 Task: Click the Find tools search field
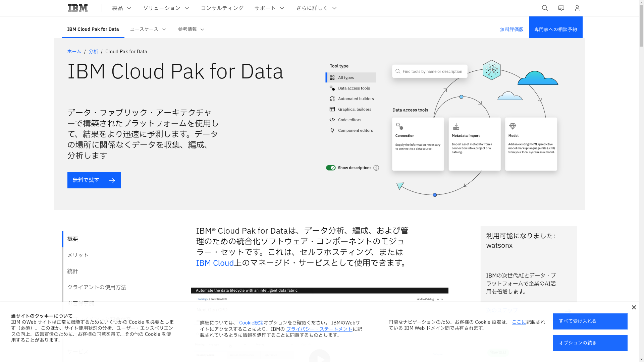click(x=430, y=71)
